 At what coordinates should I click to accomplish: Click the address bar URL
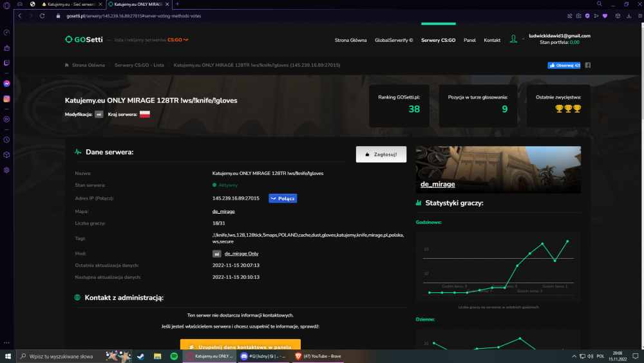(x=134, y=16)
